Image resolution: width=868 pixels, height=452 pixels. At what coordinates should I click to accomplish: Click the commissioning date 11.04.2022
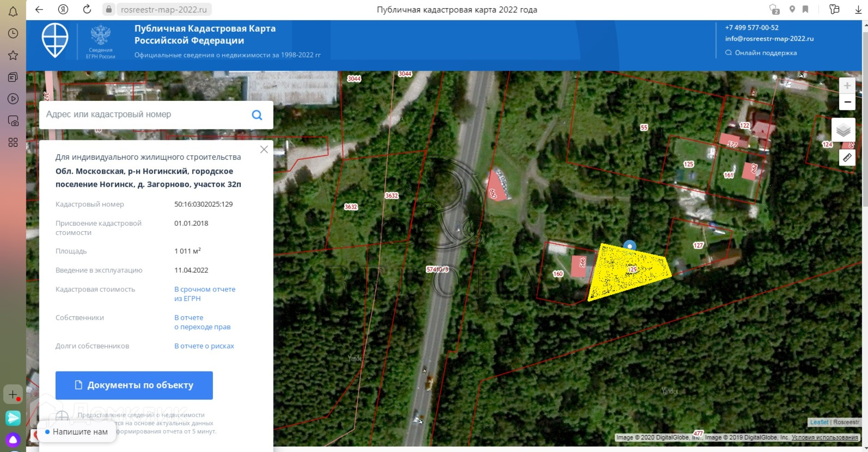coord(191,270)
